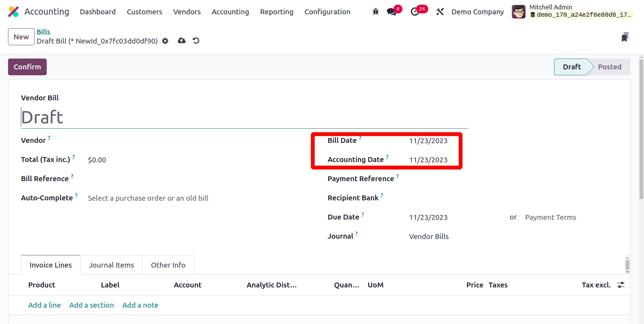Open the conversations chat icon
Screen dimensions: 644x324
coord(392,12)
